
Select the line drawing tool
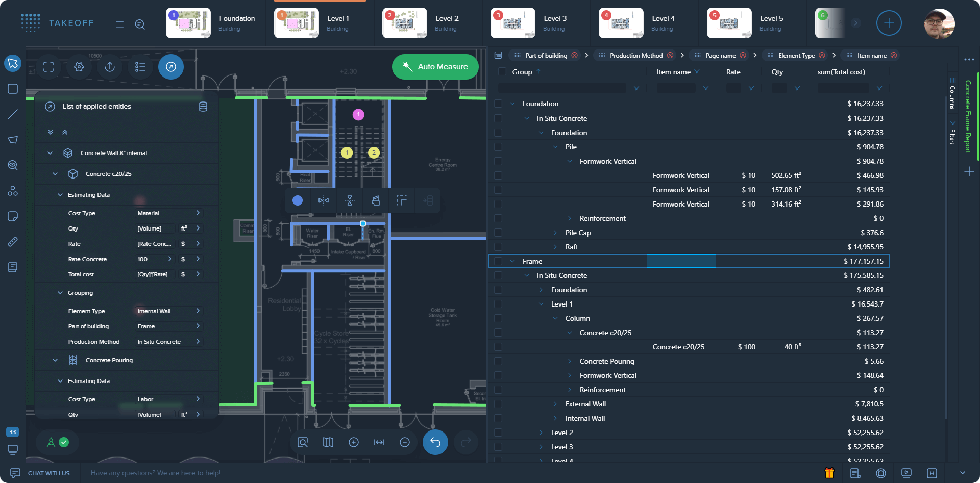tap(13, 114)
